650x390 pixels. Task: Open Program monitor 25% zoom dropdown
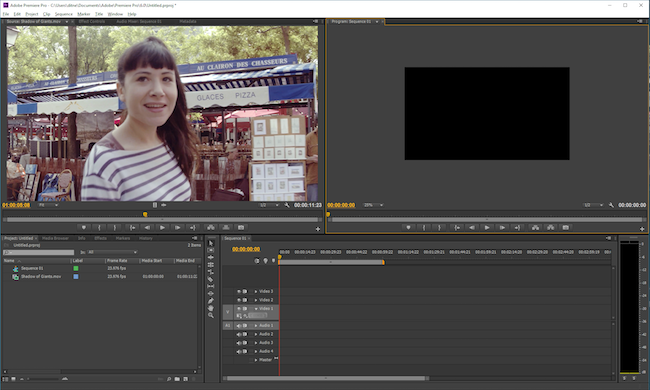tap(373, 205)
